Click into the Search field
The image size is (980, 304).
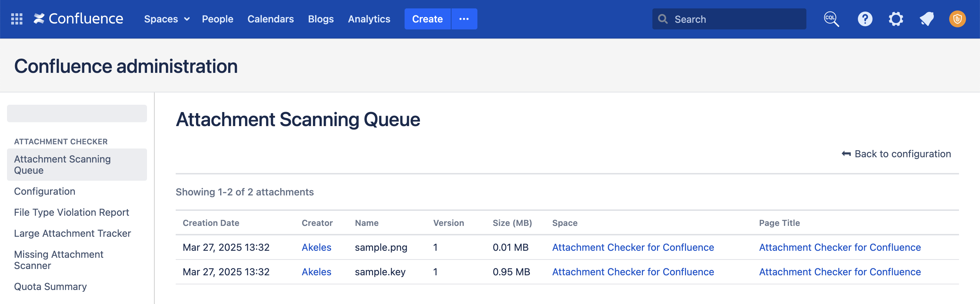tap(734, 19)
